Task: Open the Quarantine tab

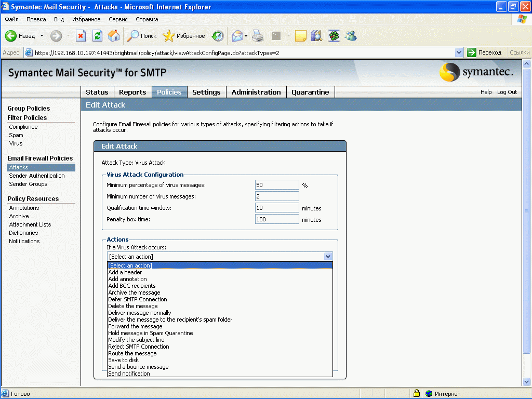Action: (310, 92)
